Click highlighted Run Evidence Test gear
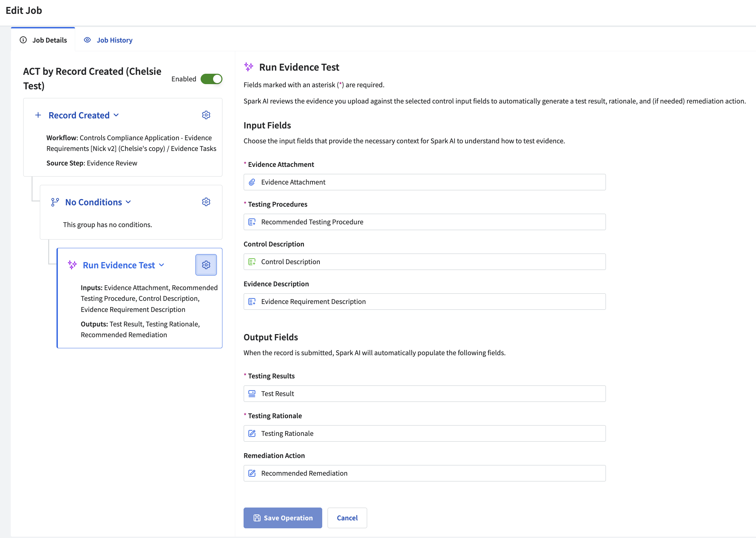This screenshot has height=538, width=756. coord(206,265)
